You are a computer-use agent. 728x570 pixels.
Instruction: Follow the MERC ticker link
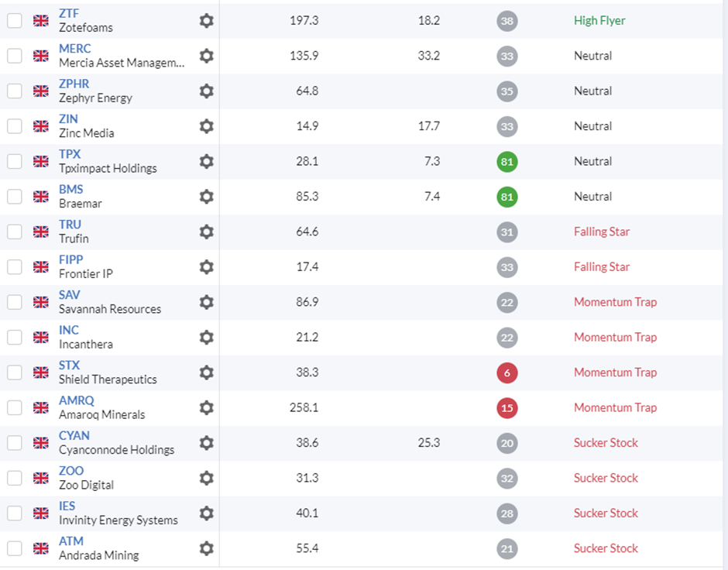tap(75, 49)
